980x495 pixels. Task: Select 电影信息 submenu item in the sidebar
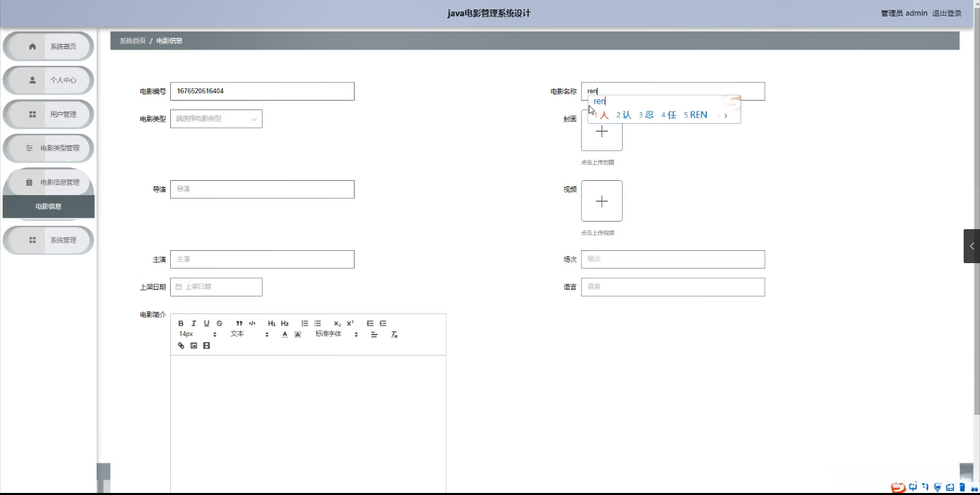(x=48, y=207)
